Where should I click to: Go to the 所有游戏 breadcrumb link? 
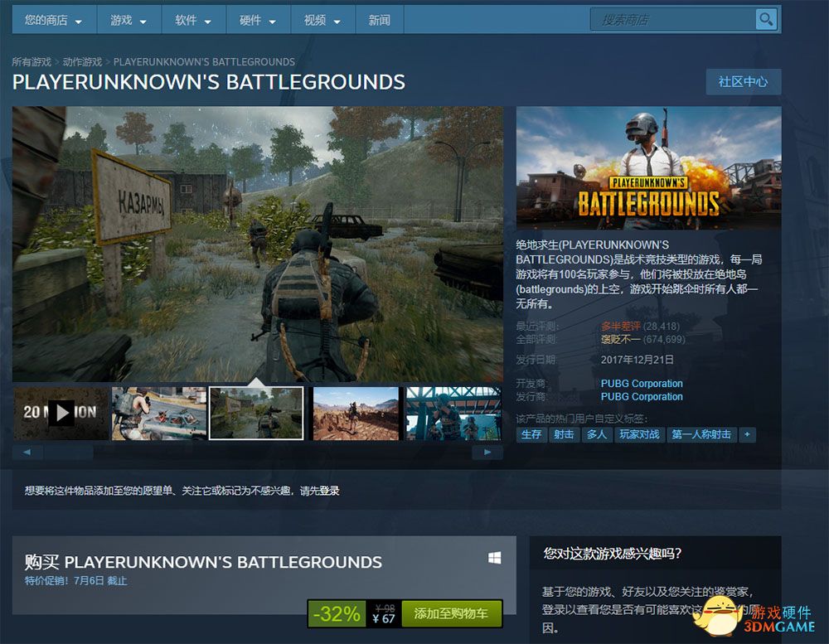click(32, 62)
